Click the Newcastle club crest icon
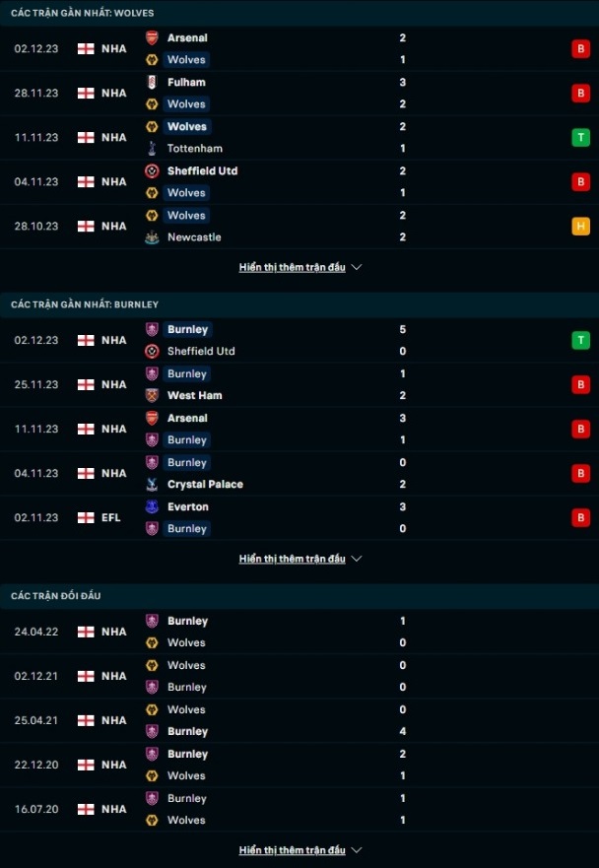 click(x=152, y=236)
